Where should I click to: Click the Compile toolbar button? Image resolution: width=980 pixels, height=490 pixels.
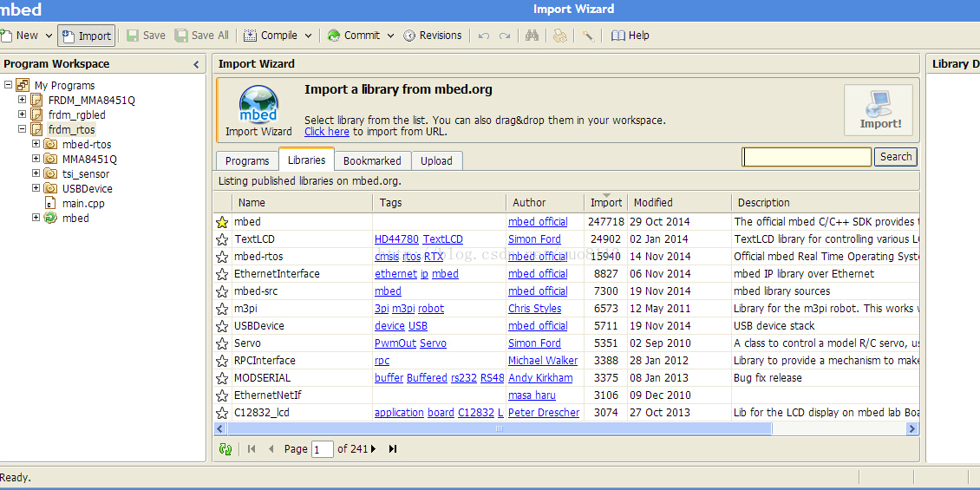pos(271,36)
